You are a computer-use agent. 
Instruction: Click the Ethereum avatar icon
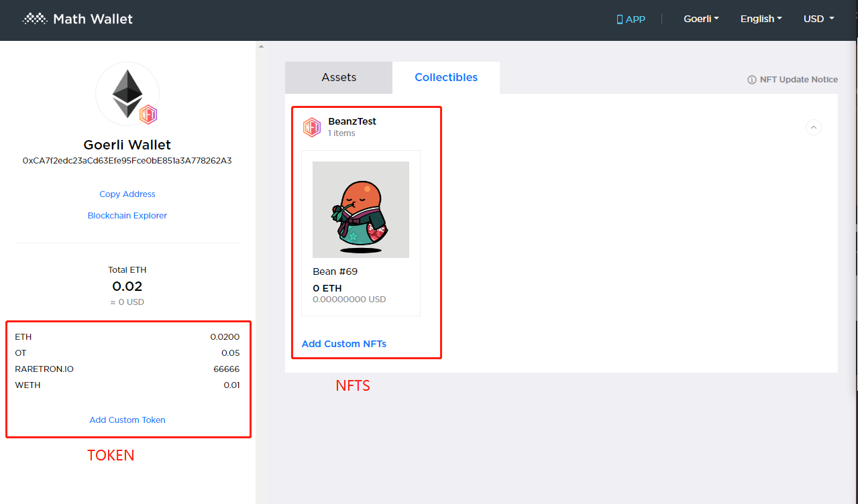click(127, 93)
